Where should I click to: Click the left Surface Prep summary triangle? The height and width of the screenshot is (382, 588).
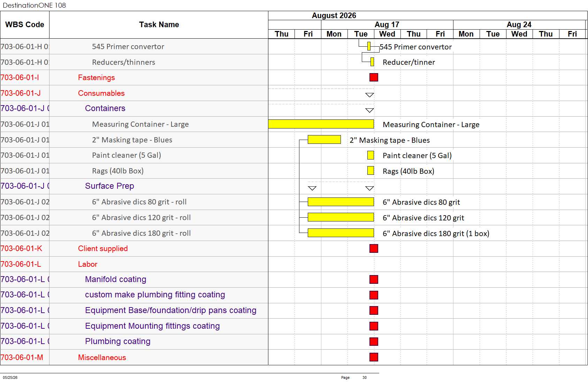coord(312,188)
